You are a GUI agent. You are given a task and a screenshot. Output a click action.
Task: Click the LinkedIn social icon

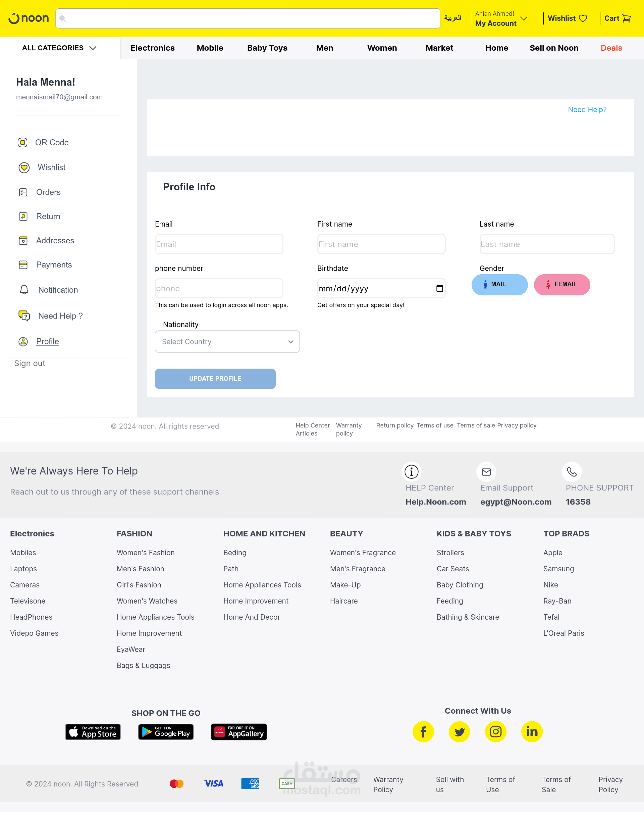point(532,731)
